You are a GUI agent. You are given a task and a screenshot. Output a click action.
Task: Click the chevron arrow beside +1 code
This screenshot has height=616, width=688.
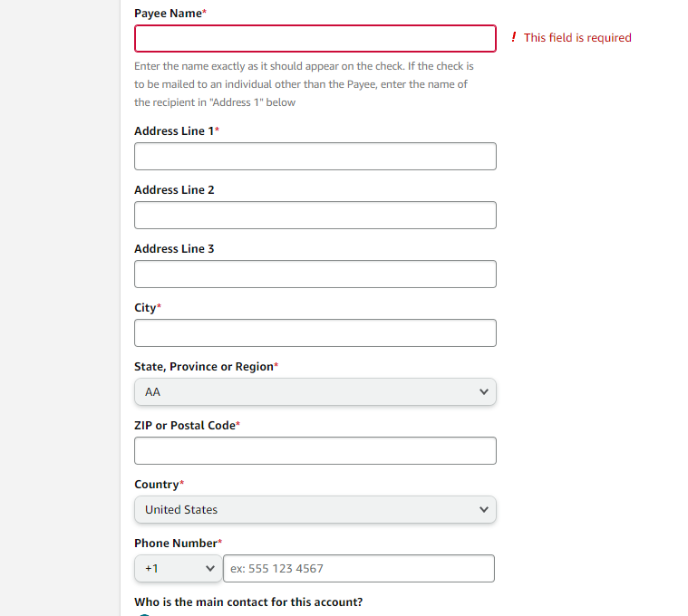click(x=209, y=568)
